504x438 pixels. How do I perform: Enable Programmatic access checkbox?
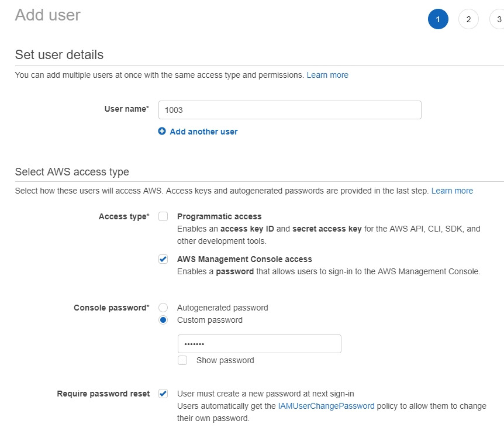163,216
